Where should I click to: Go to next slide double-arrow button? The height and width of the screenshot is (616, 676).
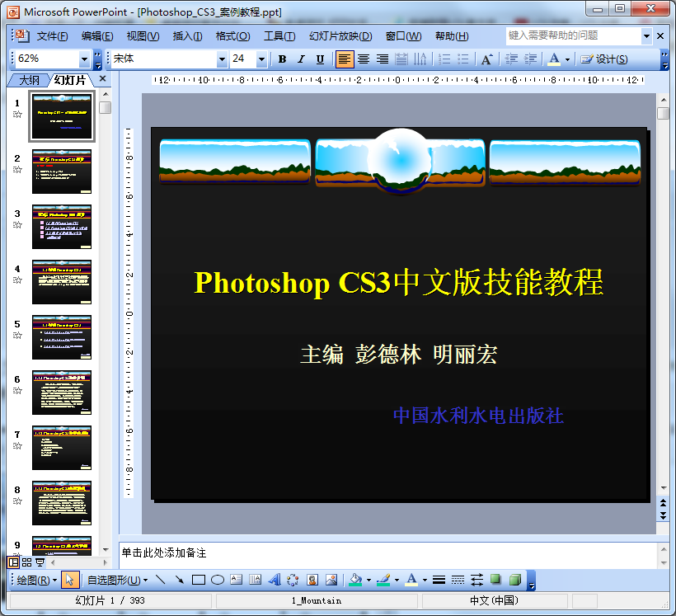click(663, 515)
